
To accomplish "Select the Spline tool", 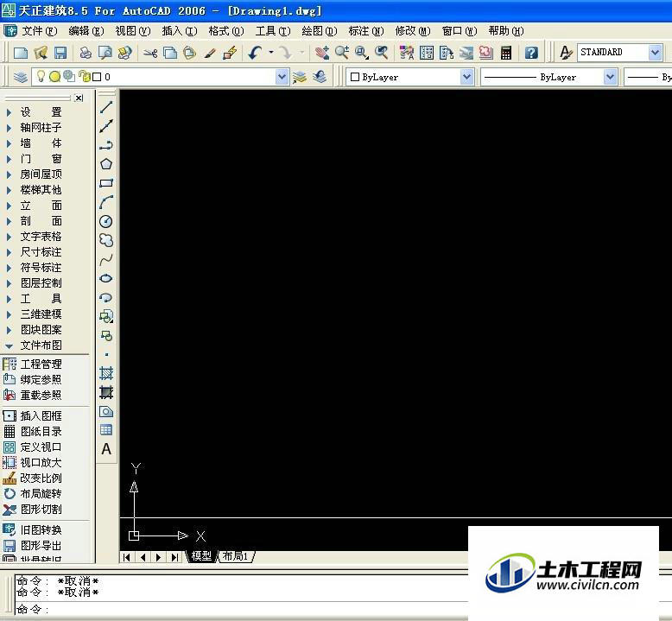I will (x=106, y=259).
